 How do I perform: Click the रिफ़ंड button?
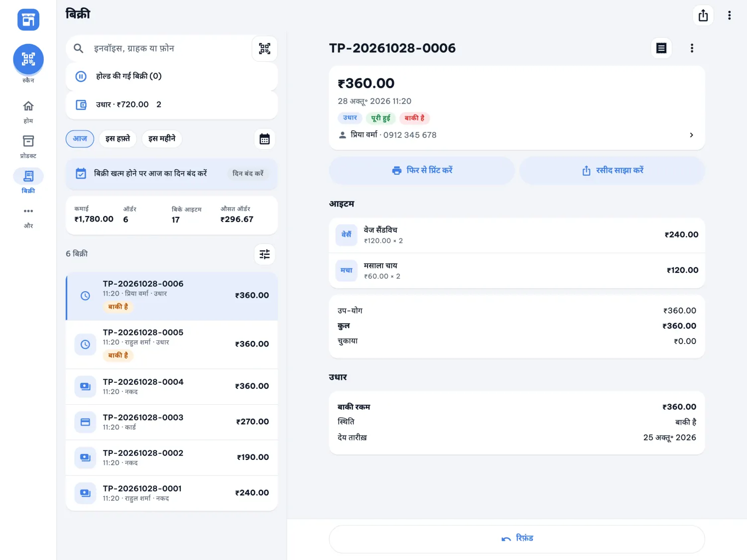(517, 539)
